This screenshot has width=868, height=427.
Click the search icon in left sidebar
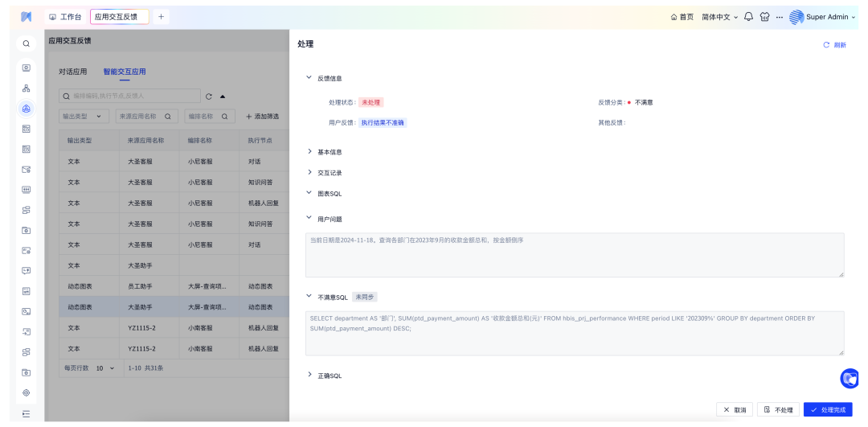tap(26, 44)
